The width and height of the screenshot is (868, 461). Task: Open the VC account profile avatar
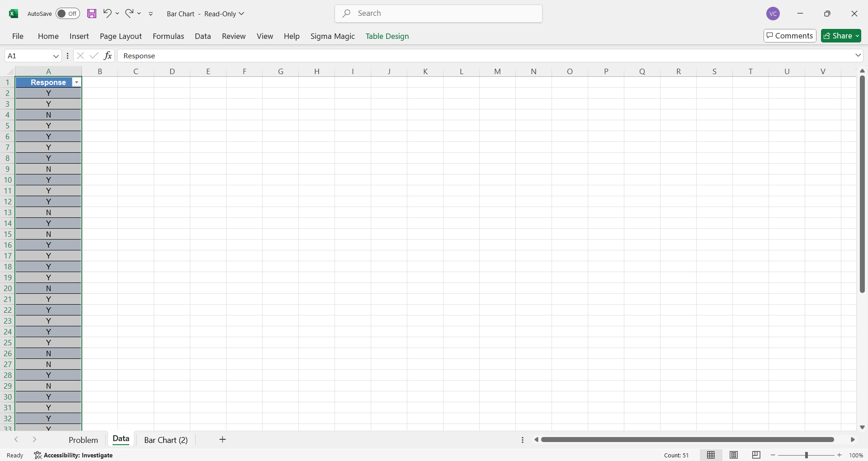coord(773,14)
